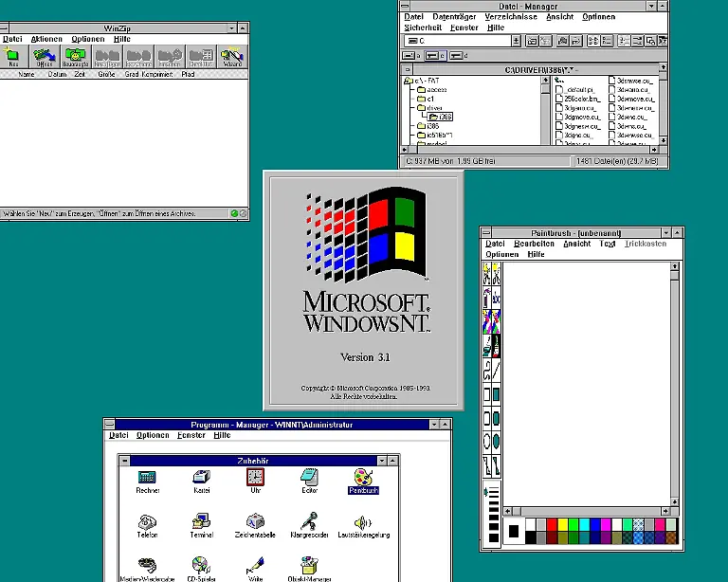Image resolution: width=728 pixels, height=582 pixels.
Task: Open WinZip's Aktionen menu
Action: click(46, 39)
